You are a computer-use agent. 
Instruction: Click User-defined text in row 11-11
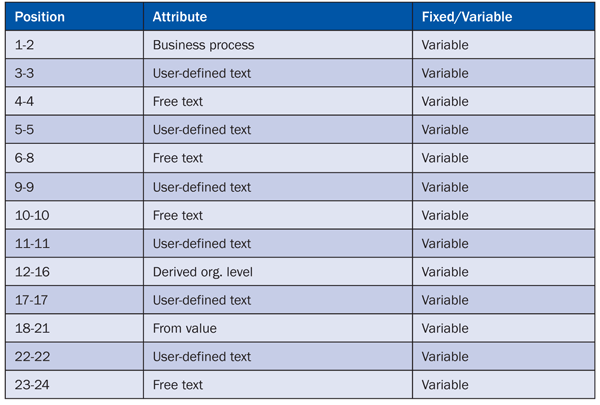coord(202,244)
